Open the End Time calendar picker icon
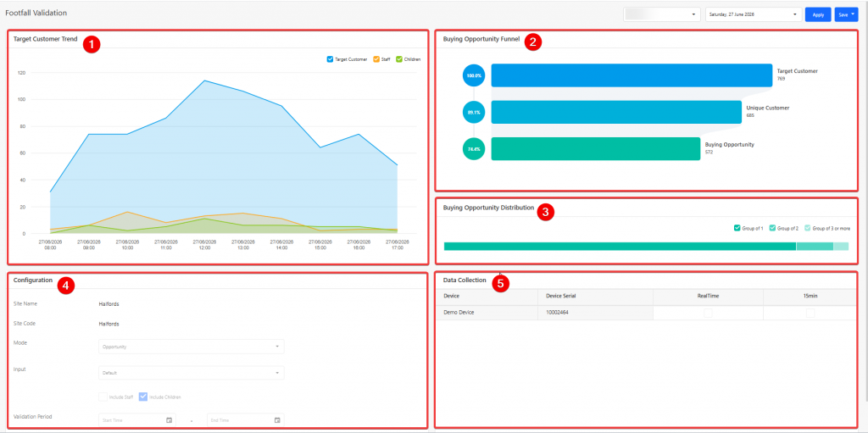Screen dimensions: 868x433 click(x=278, y=420)
